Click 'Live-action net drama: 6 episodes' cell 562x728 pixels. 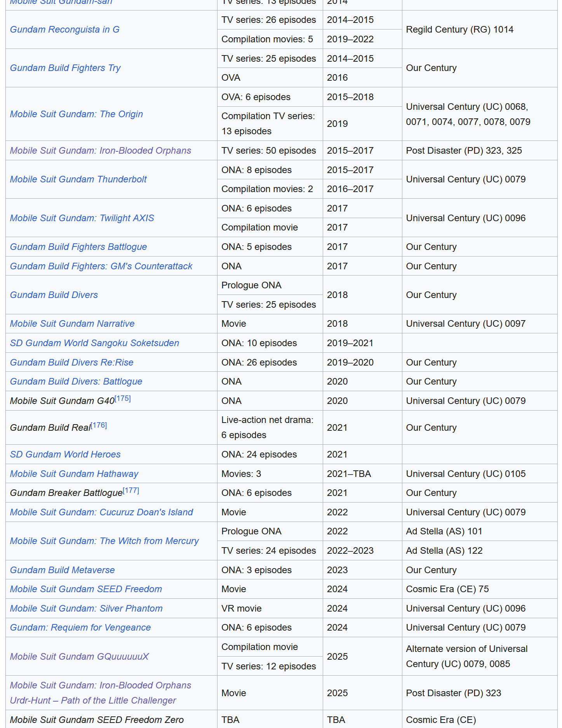270,428
